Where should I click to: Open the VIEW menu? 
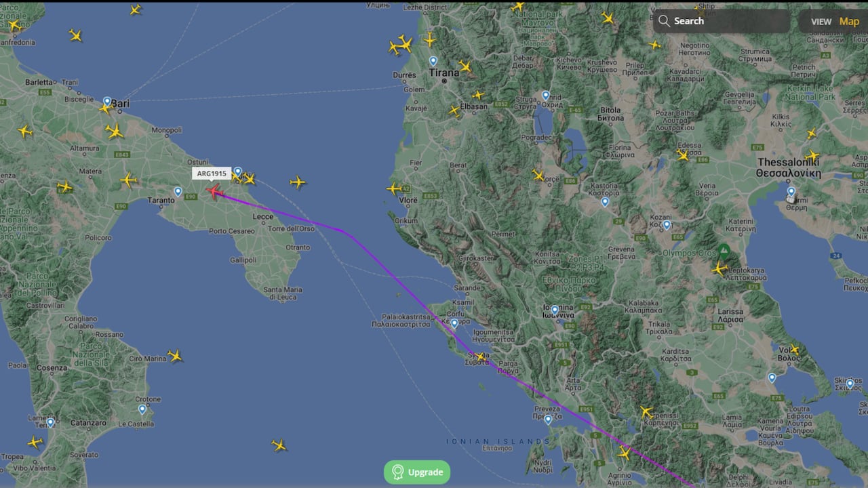(821, 22)
